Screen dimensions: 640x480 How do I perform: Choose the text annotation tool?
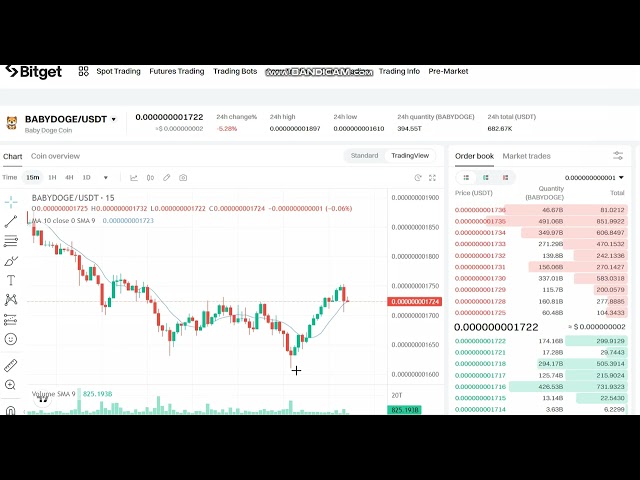(x=11, y=280)
